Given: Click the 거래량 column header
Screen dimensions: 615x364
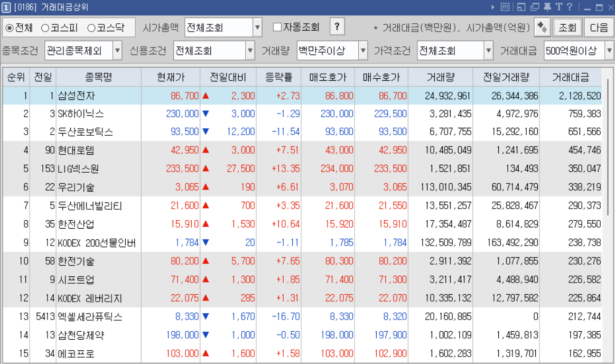Looking at the screenshot, I should [x=441, y=77].
